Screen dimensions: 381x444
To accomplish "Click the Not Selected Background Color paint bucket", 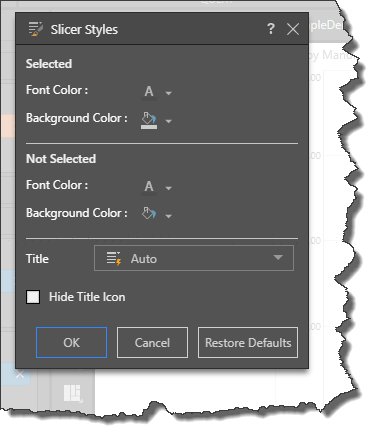I will [149, 213].
